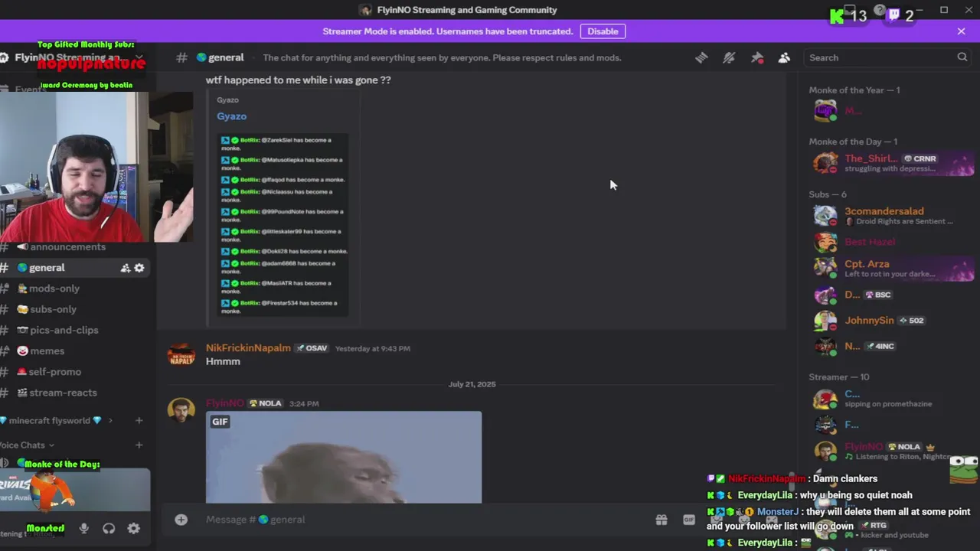Open the monkey GIF image

point(344,458)
